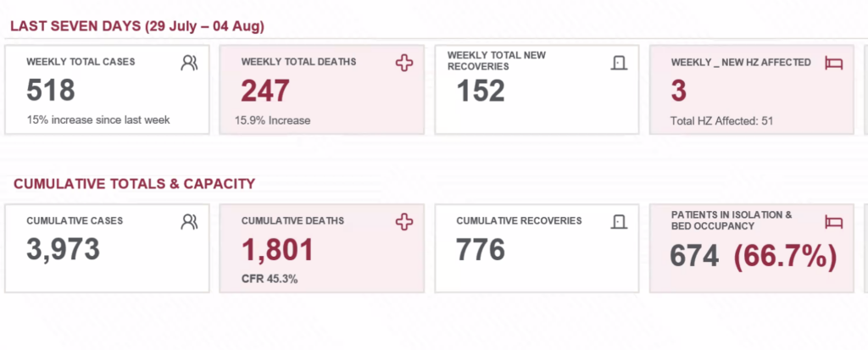Click the 15% increase since last week note

click(98, 119)
